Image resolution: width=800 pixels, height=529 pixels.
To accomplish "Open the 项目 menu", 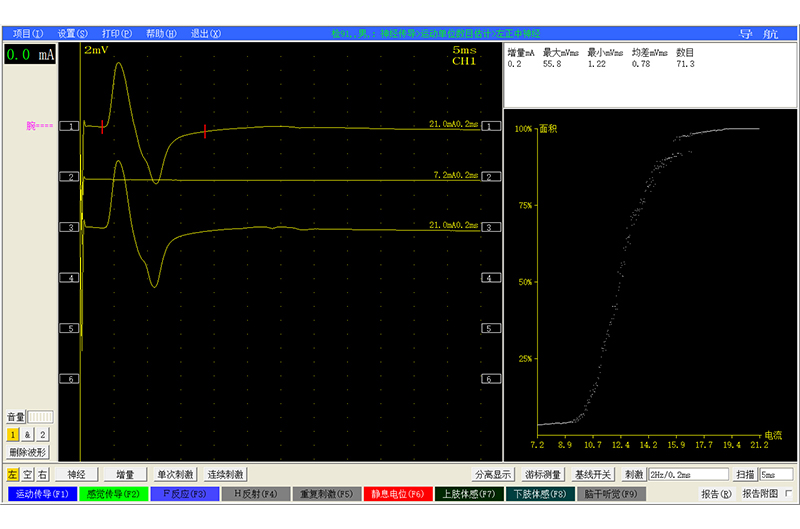I will pos(28,34).
